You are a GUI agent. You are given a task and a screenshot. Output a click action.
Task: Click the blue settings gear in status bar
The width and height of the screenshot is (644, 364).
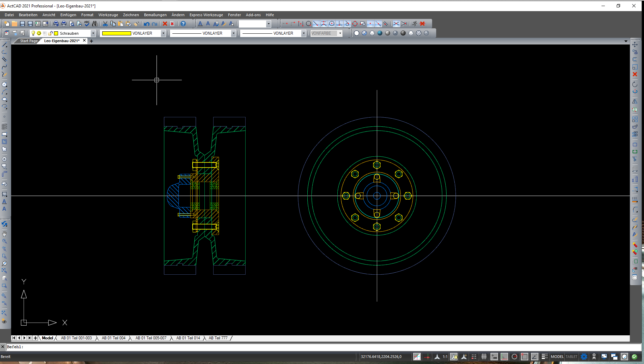tap(584, 357)
